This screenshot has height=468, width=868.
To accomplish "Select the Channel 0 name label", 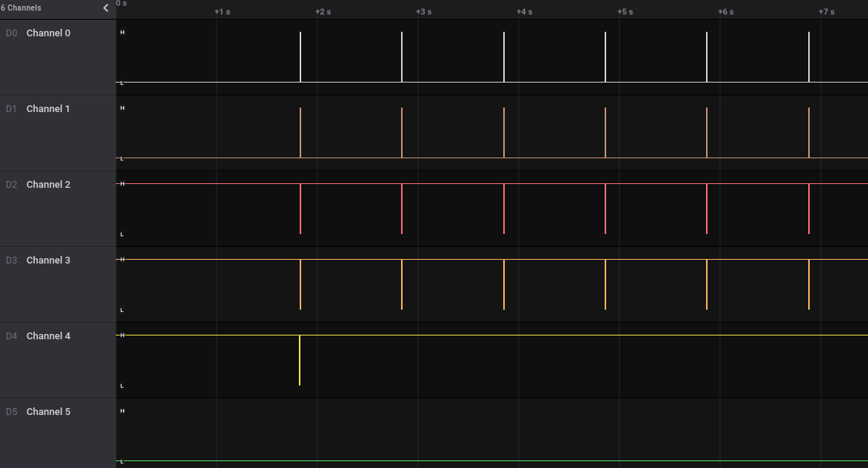I will pos(48,33).
